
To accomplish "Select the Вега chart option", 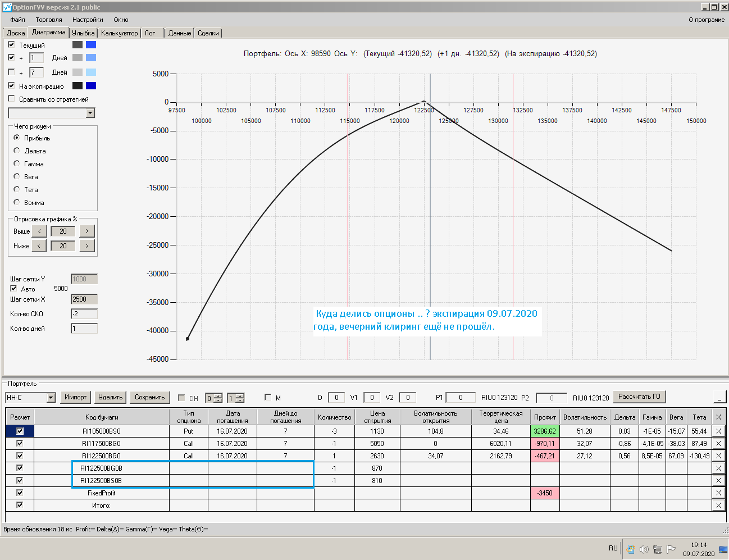I will [x=17, y=176].
